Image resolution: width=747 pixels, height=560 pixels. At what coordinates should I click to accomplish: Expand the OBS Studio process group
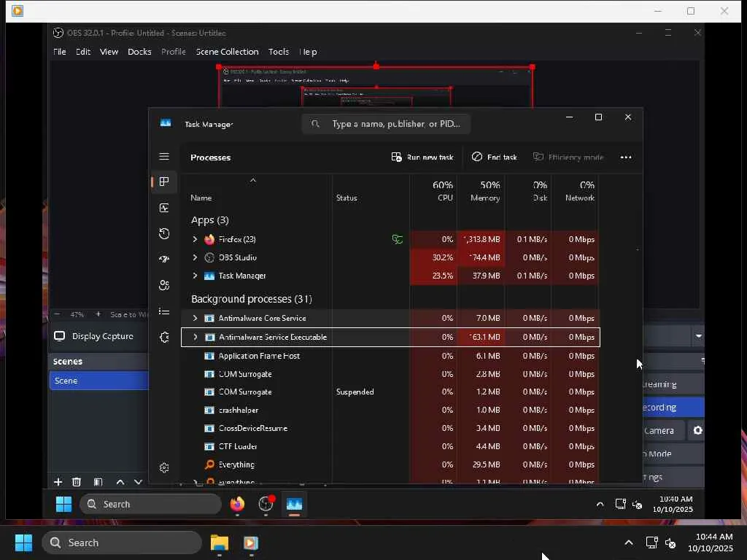195,257
